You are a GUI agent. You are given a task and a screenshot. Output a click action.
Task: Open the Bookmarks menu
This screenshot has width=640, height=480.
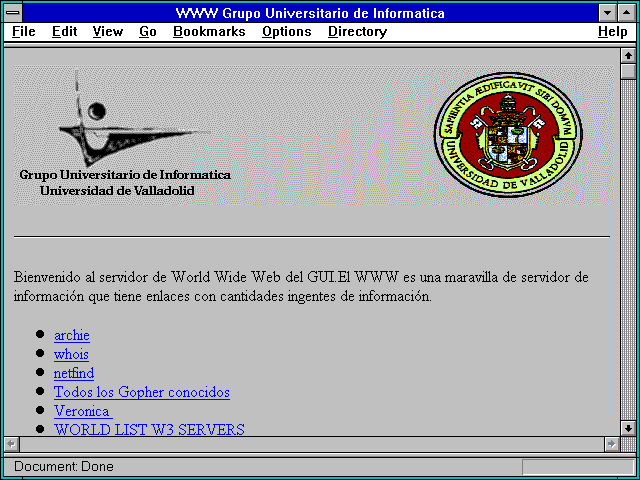(x=209, y=31)
